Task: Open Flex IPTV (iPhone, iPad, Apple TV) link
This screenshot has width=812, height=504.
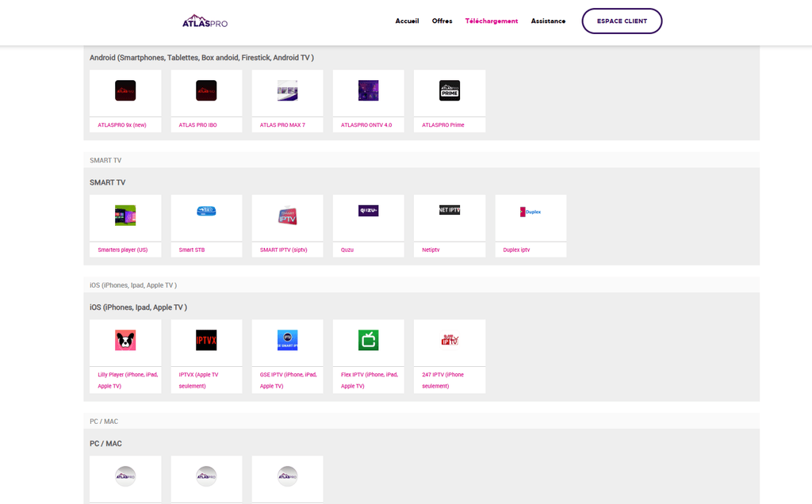Action: 370,380
